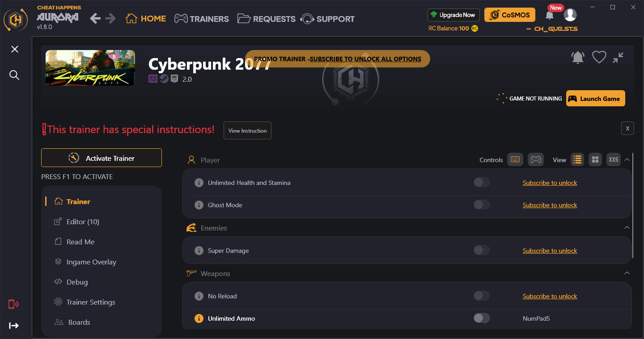Image resolution: width=644 pixels, height=339 pixels.
Task: Click Subscribe to unlock for Unlimited Health
Action: tap(550, 183)
